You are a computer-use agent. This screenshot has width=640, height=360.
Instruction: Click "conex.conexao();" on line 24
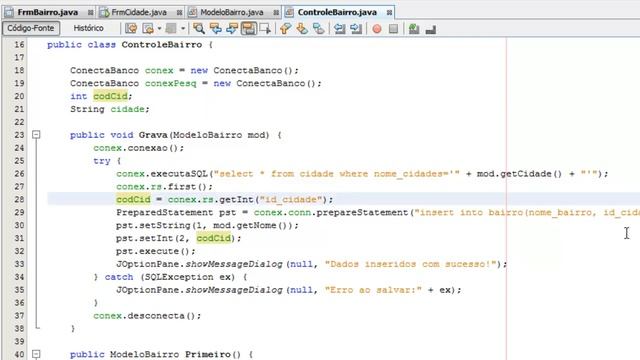coord(138,148)
